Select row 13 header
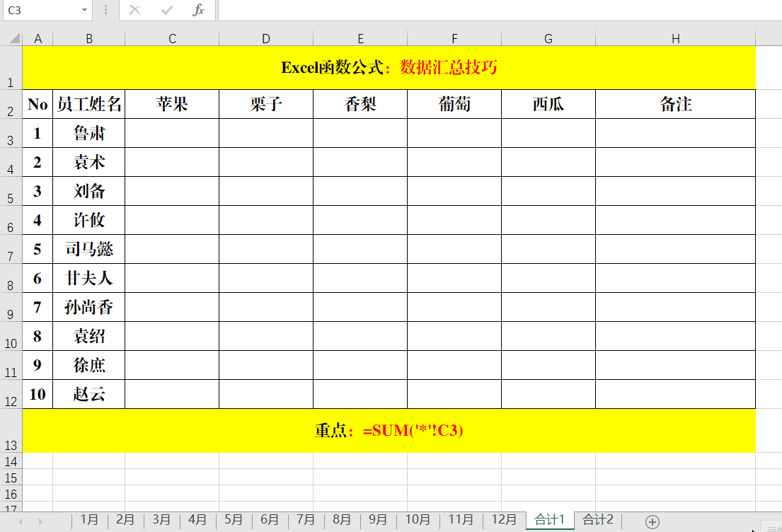The height and width of the screenshot is (532, 782). tap(11, 431)
